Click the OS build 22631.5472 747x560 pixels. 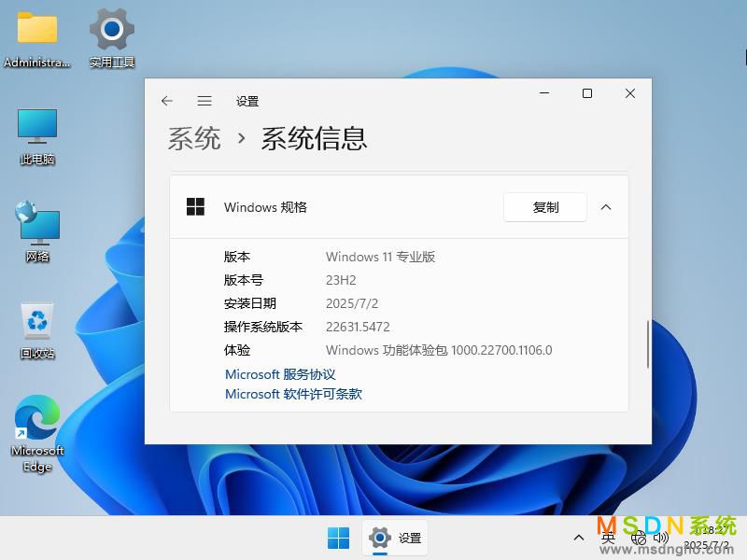(x=358, y=327)
